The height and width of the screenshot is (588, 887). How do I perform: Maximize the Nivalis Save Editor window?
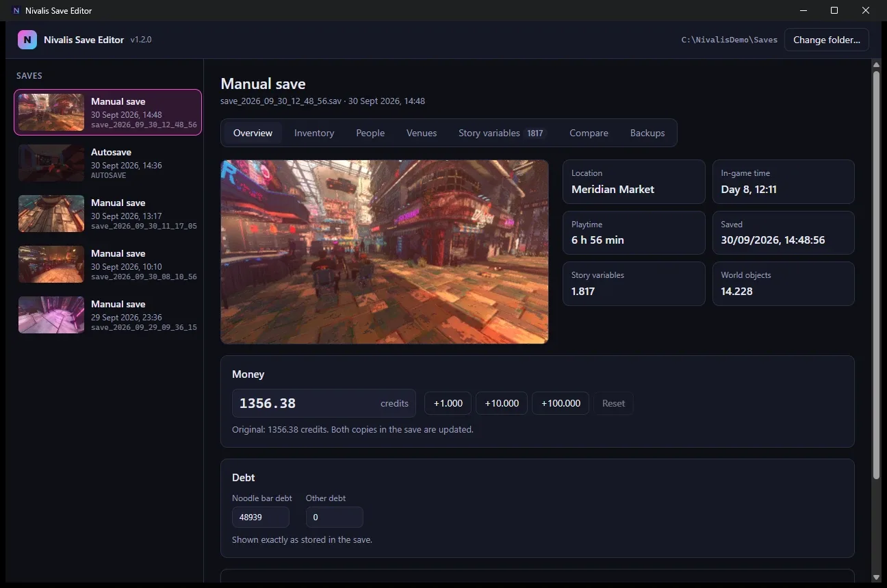pyautogui.click(x=834, y=10)
